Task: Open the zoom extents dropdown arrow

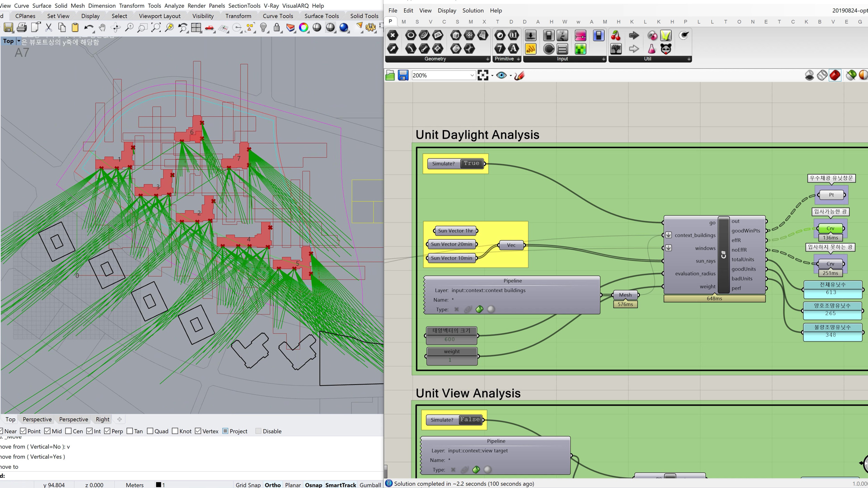Action: pyautogui.click(x=492, y=76)
